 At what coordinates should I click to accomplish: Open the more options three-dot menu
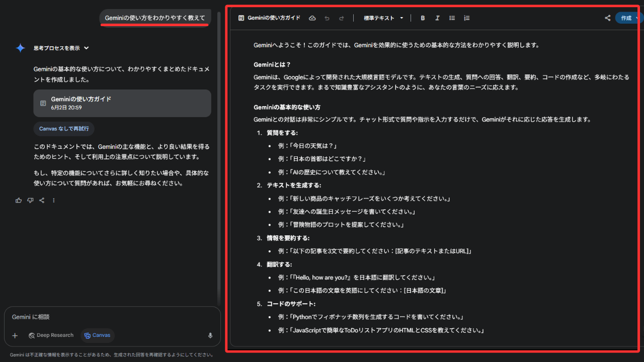pos(54,200)
